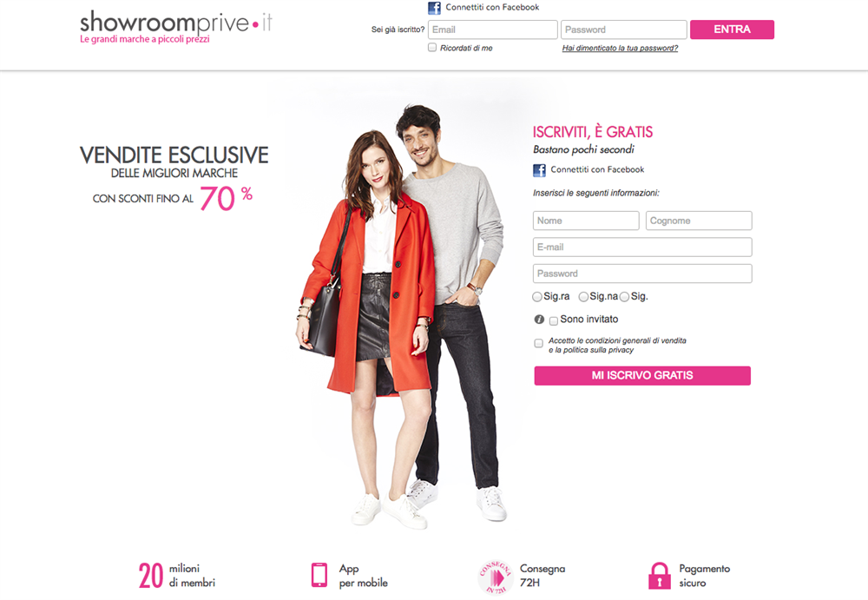Select the Sig.ra radio button
Screen dimensions: 868x600
tap(537, 297)
